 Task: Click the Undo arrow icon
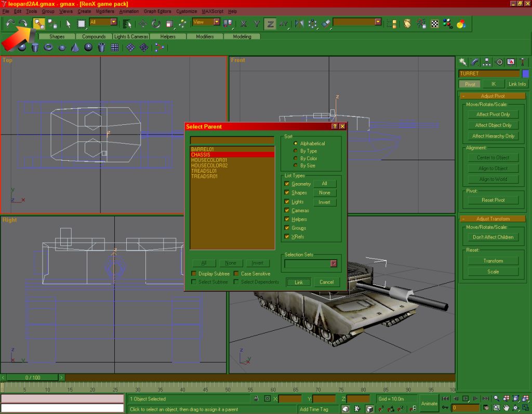pyautogui.click(x=10, y=23)
